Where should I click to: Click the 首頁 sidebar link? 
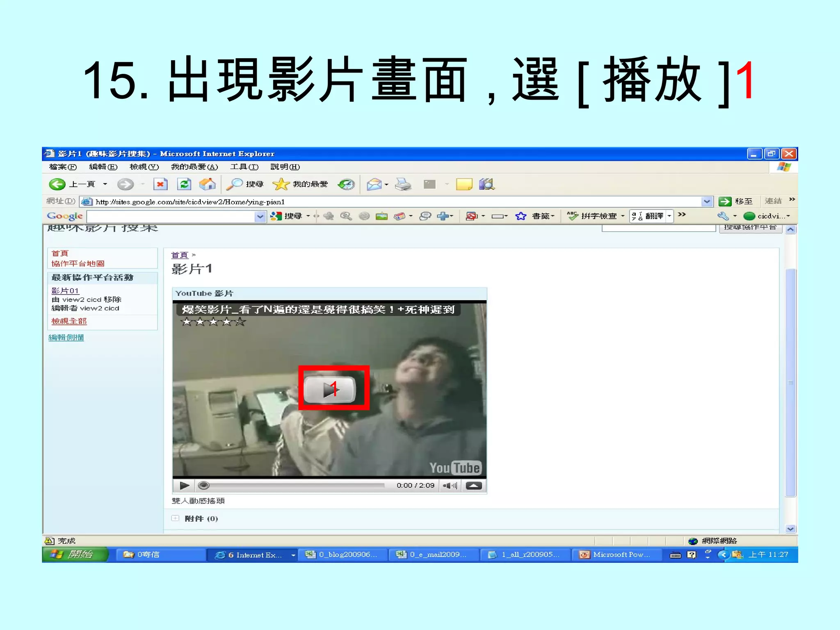click(x=60, y=253)
